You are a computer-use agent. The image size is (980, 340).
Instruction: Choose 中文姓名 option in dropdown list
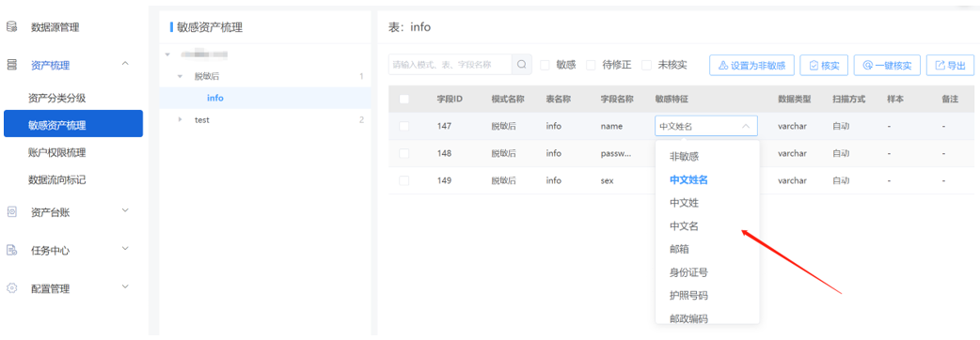tap(688, 179)
